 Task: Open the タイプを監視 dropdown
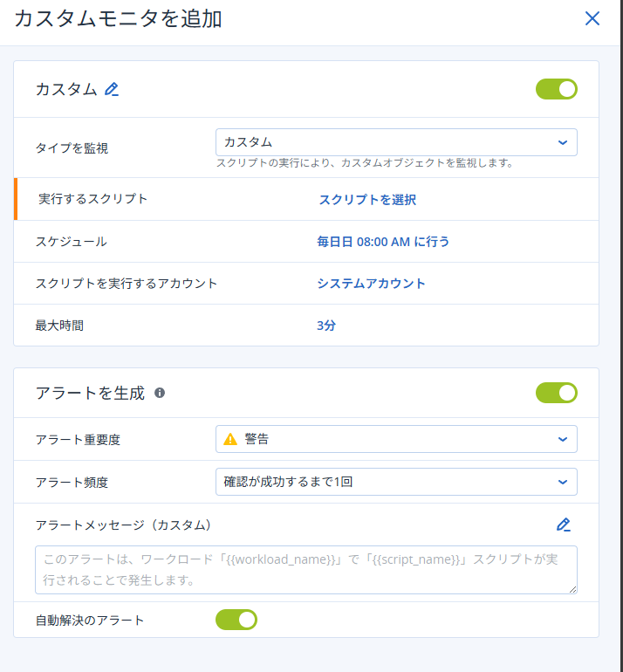[x=396, y=142]
